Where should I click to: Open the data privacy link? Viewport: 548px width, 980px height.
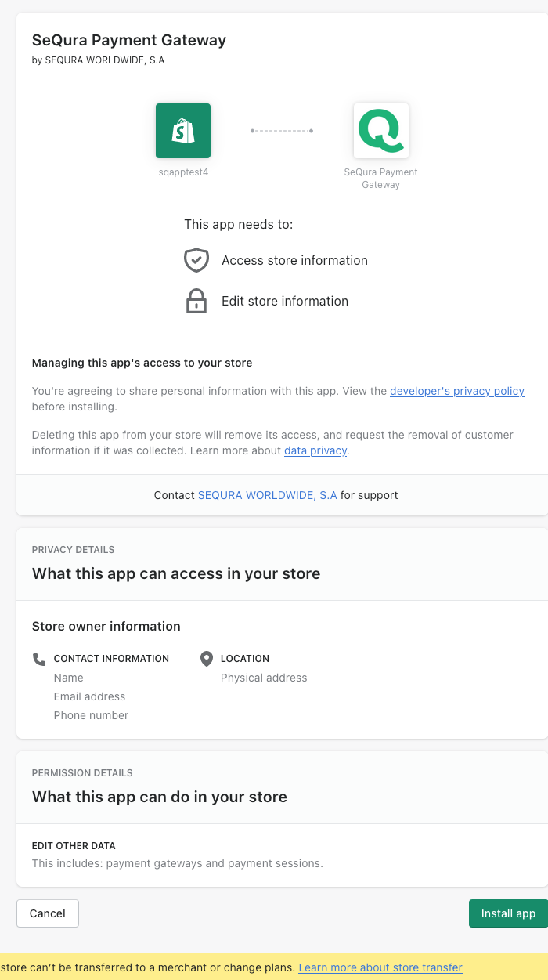click(x=315, y=450)
